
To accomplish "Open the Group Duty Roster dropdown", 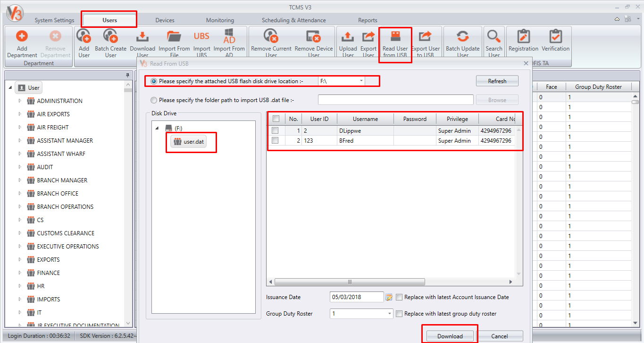I will (x=390, y=314).
